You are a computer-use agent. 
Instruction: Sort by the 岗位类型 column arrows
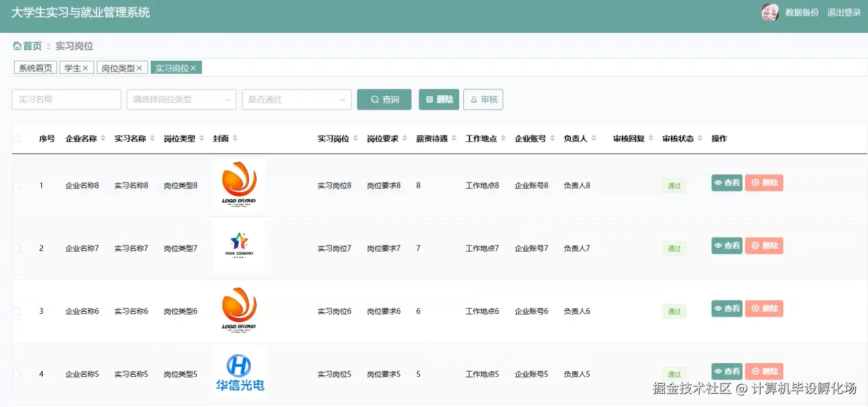[x=202, y=138]
